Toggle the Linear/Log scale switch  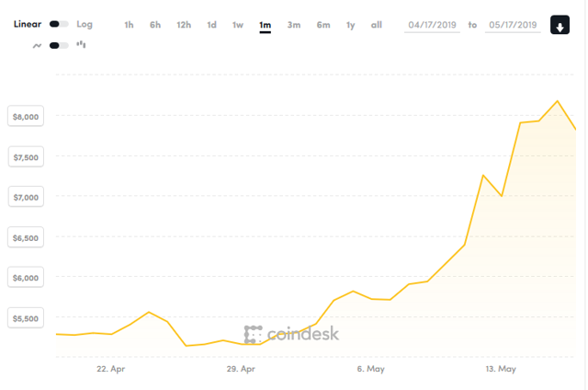click(x=60, y=24)
